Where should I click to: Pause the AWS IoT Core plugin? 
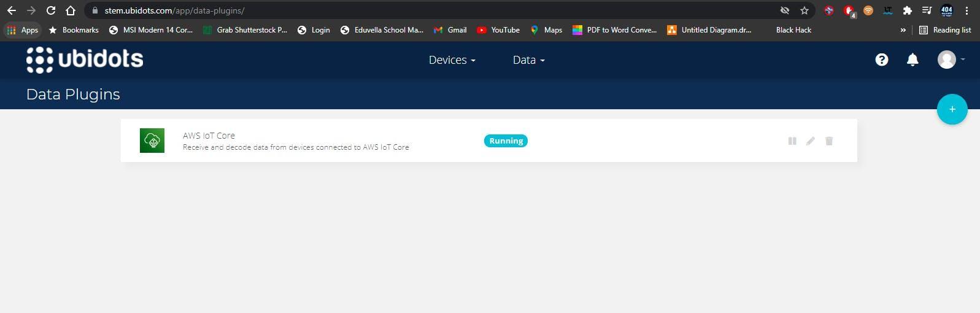click(792, 141)
